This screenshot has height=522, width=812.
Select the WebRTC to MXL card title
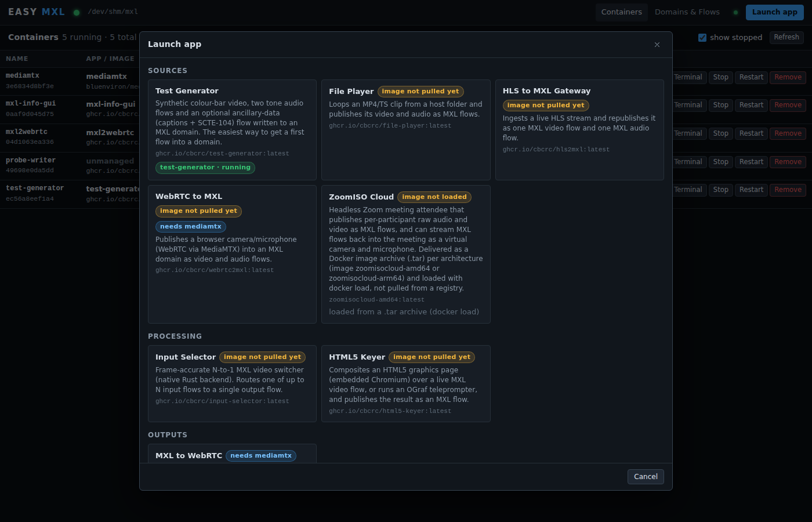[188, 197]
